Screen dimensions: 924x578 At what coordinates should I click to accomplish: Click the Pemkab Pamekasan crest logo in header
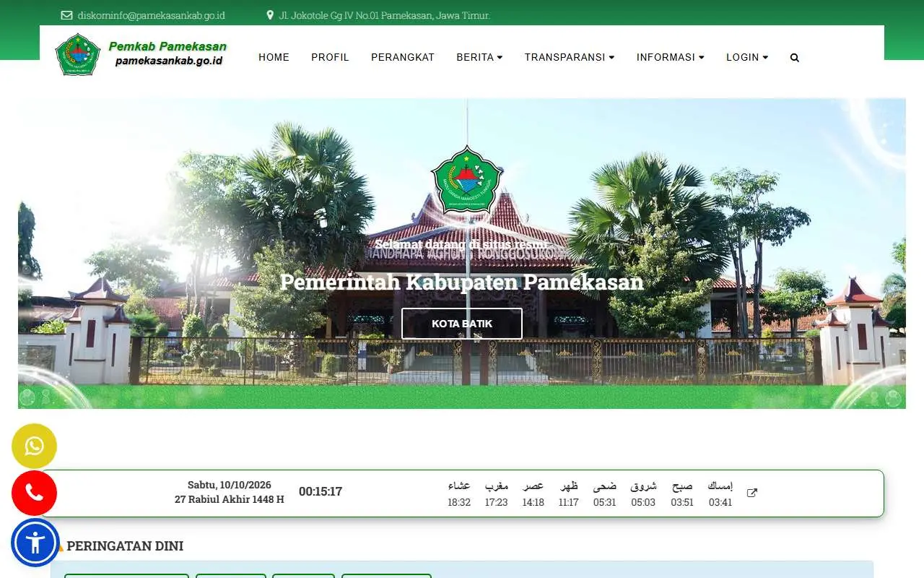click(x=78, y=54)
